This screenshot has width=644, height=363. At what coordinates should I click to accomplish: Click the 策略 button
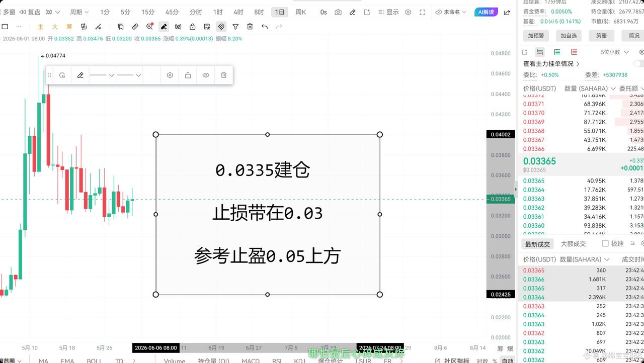pos(601,36)
